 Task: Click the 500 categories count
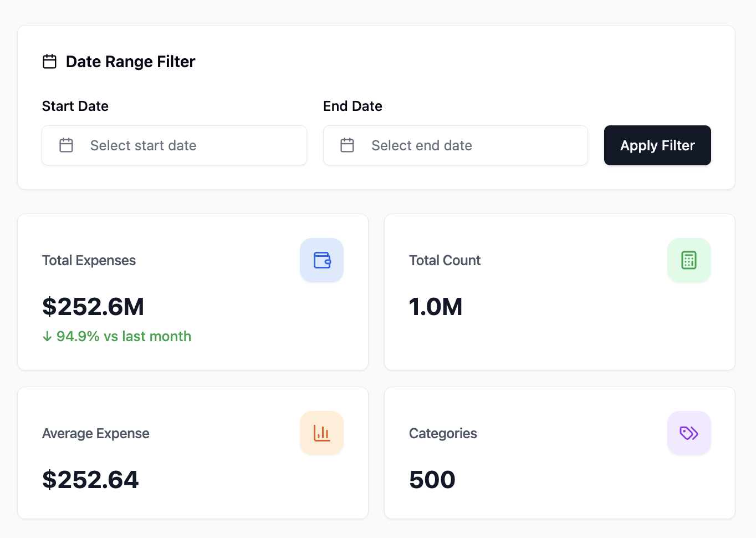point(432,479)
